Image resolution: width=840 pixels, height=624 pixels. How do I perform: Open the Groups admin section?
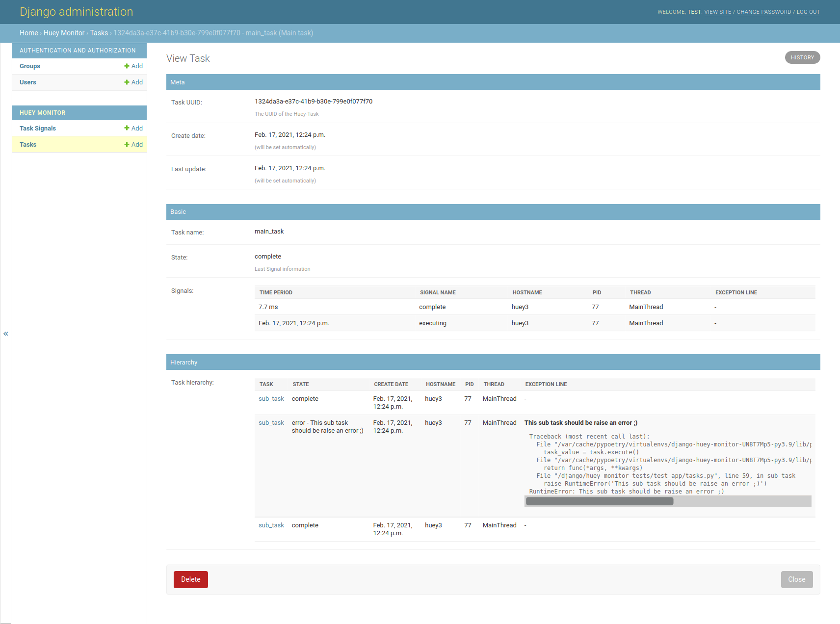coord(30,66)
